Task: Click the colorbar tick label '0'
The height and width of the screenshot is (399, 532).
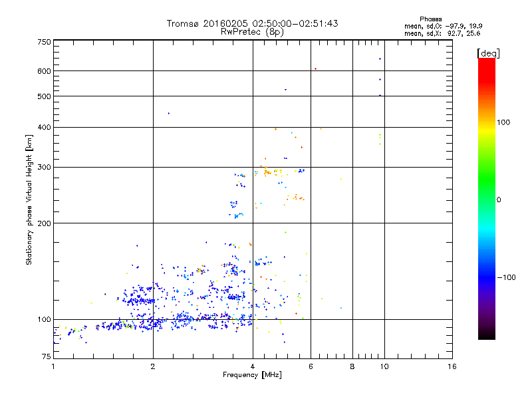Action: [x=498, y=200]
